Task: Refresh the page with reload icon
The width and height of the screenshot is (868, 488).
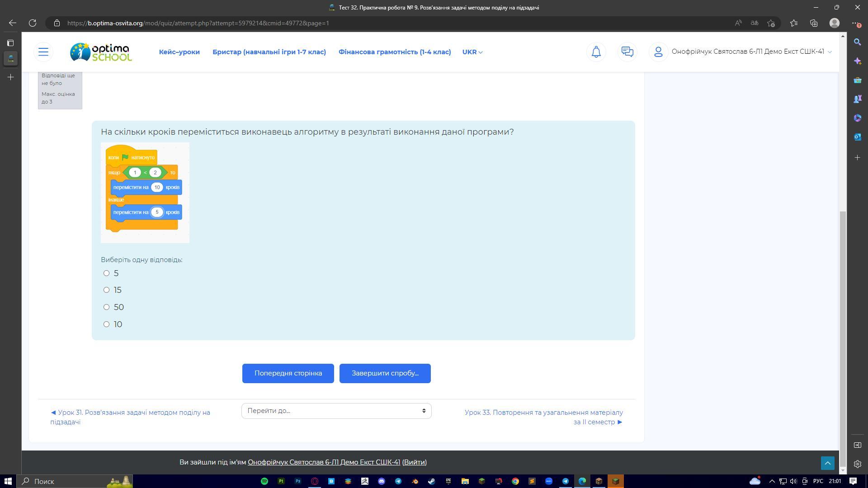Action: [33, 23]
